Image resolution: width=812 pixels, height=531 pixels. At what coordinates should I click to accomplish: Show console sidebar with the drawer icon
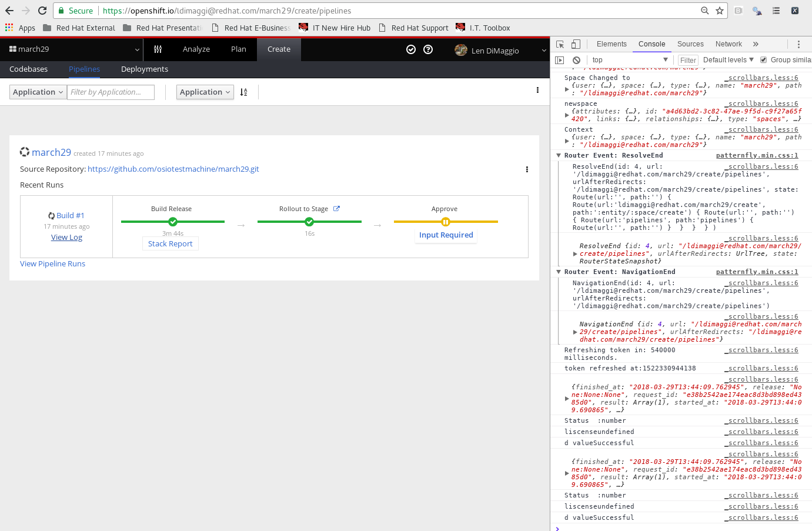pos(559,59)
